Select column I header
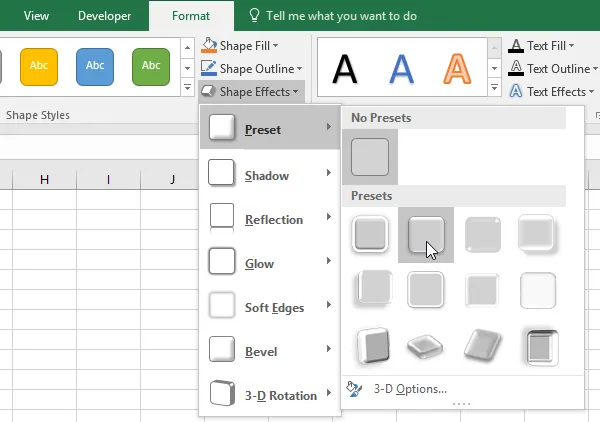The image size is (600, 422). tap(109, 179)
